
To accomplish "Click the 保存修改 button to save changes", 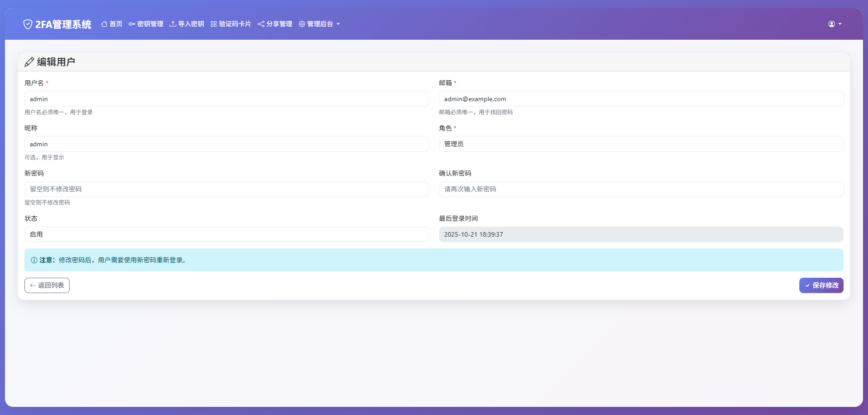I will click(x=821, y=285).
